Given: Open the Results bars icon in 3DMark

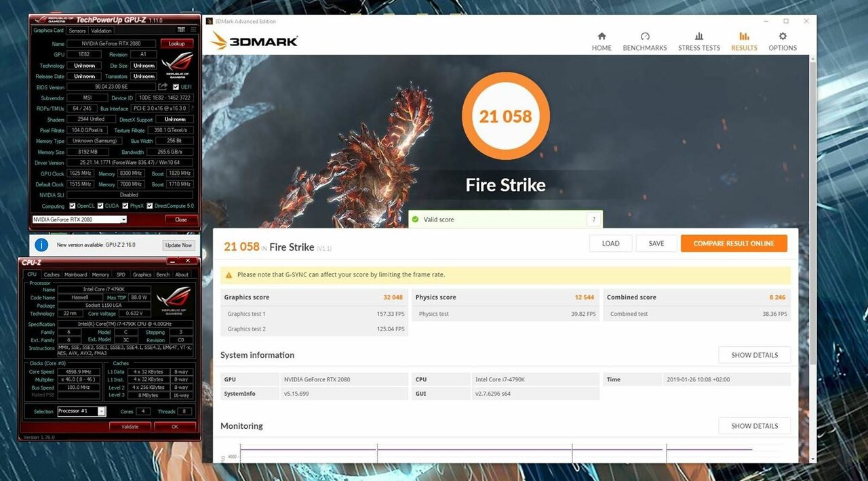Looking at the screenshot, I should pyautogui.click(x=744, y=37).
